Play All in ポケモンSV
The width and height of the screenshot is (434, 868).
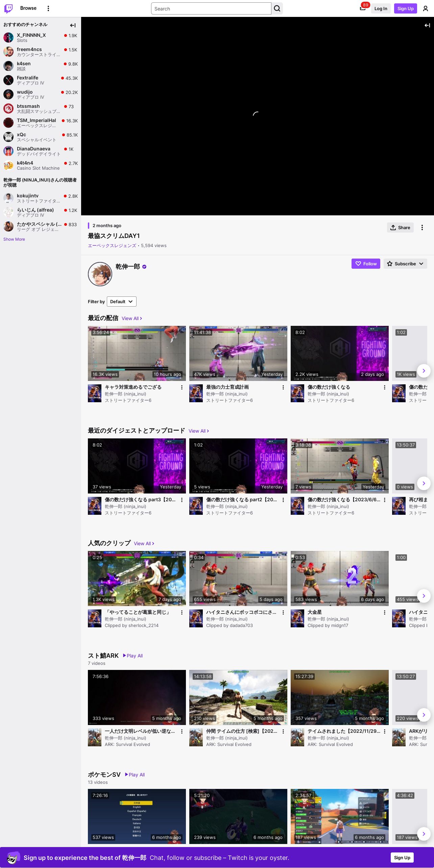pyautogui.click(x=135, y=775)
